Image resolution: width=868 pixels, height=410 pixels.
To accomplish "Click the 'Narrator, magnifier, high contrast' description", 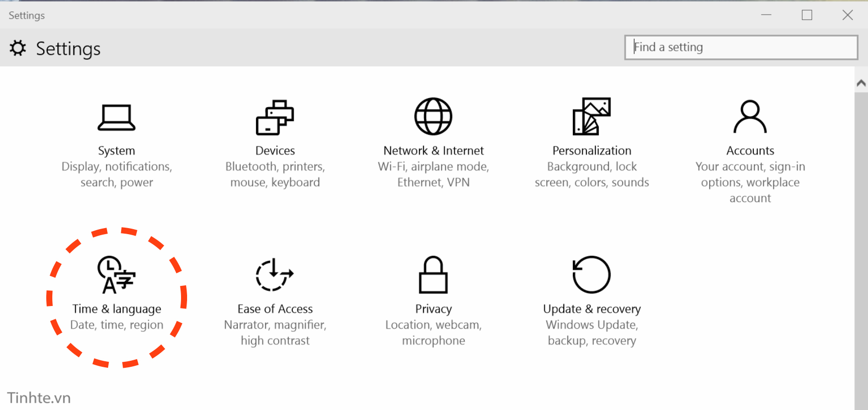I will tap(275, 333).
